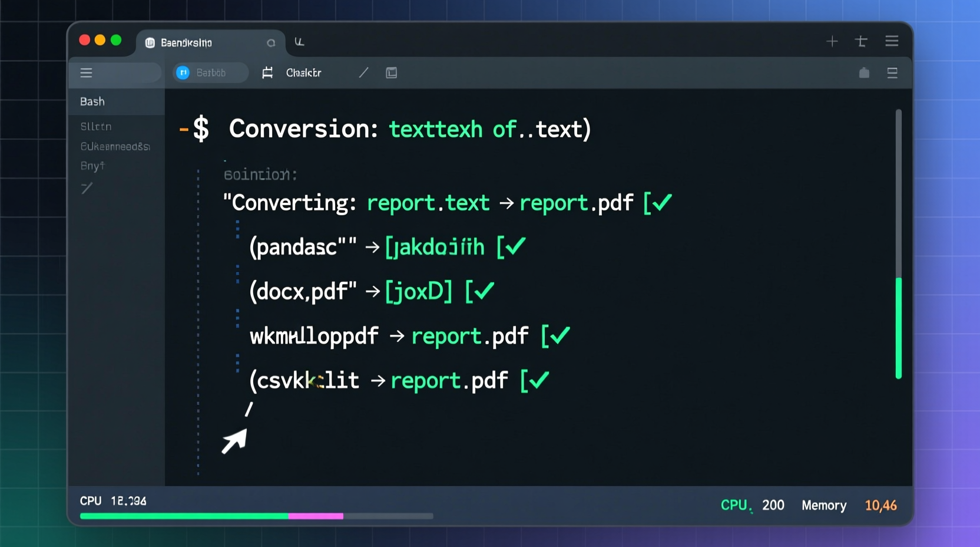Click the pink segment of the CPU bar
Viewport: 980px width, 547px height.
tap(316, 516)
